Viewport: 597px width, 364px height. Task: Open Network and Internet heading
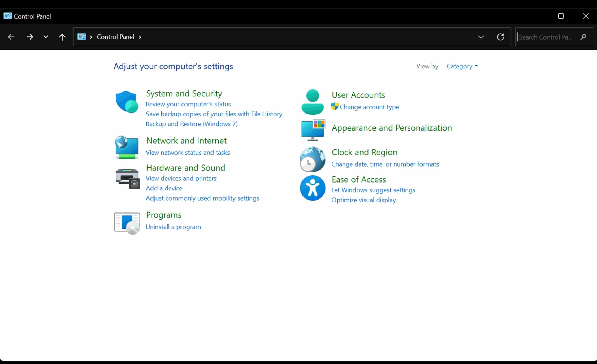[x=186, y=140]
